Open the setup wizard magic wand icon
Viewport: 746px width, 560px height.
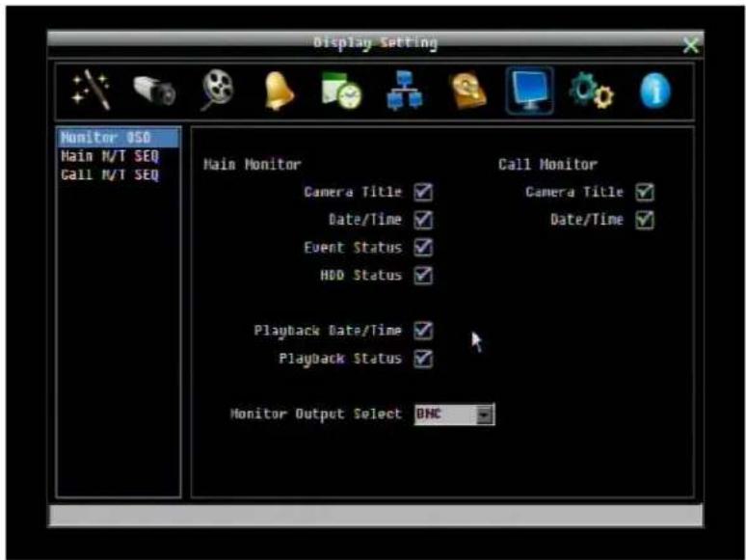[91, 90]
